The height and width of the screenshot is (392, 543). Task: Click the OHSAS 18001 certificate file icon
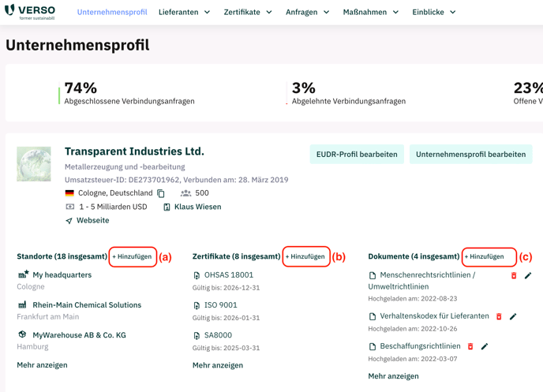click(x=197, y=275)
